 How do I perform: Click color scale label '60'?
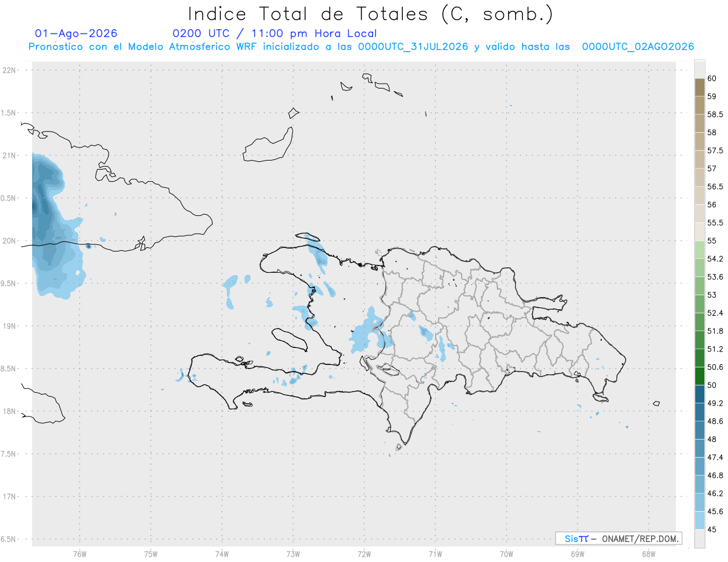712,78
